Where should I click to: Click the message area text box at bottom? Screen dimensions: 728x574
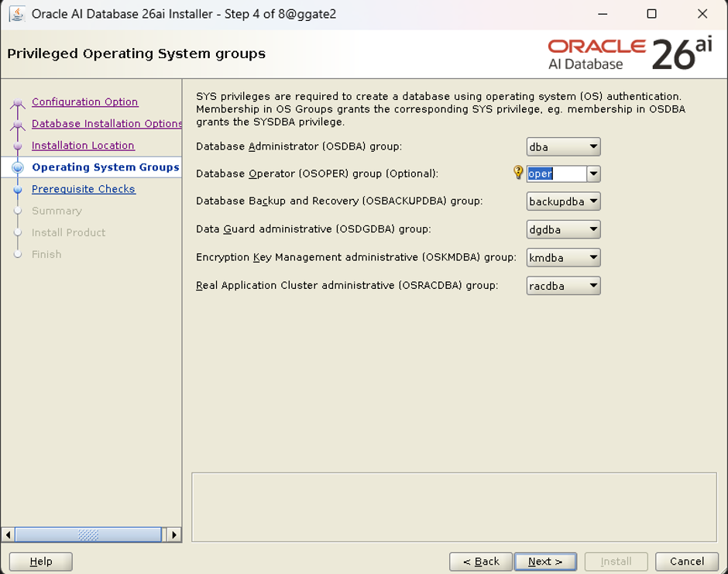point(454,507)
